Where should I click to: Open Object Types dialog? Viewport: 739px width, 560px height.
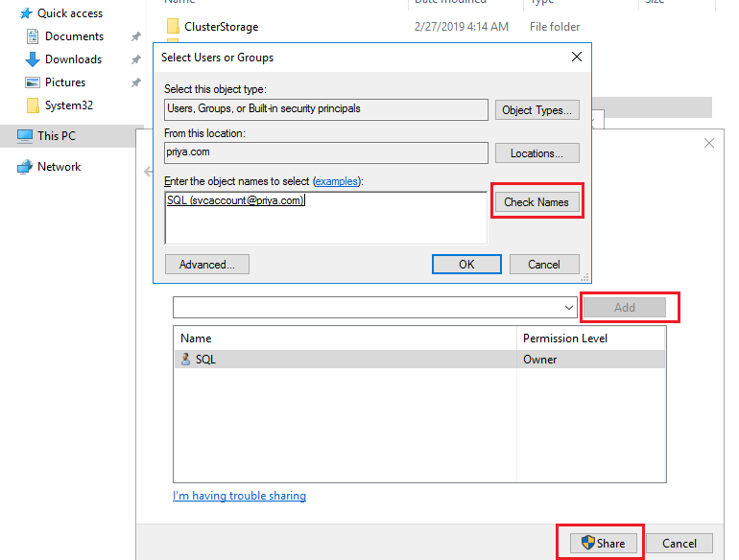[536, 109]
